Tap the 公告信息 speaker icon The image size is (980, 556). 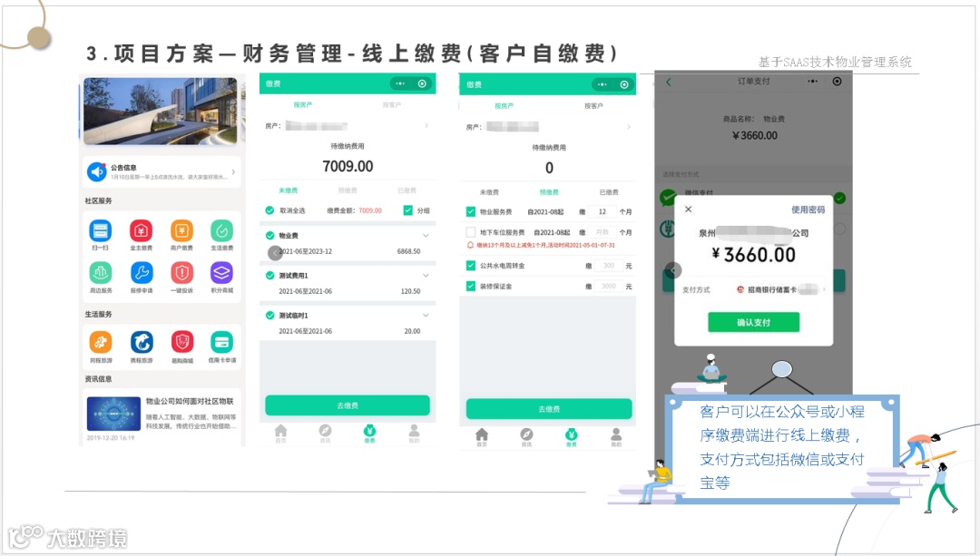pyautogui.click(x=97, y=171)
